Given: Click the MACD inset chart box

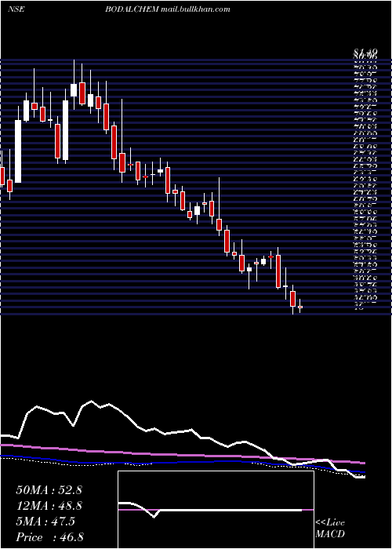Looking at the screenshot, I should [216, 510].
